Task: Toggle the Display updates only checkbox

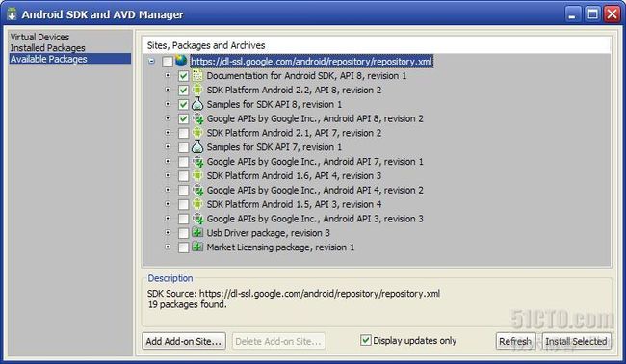Action: pos(365,340)
